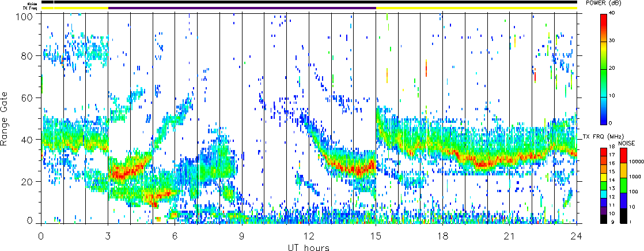Viewport: 644px width, 251px height.
Task: Click the TX FRQ (MHz) legend title
Action: click(603, 137)
